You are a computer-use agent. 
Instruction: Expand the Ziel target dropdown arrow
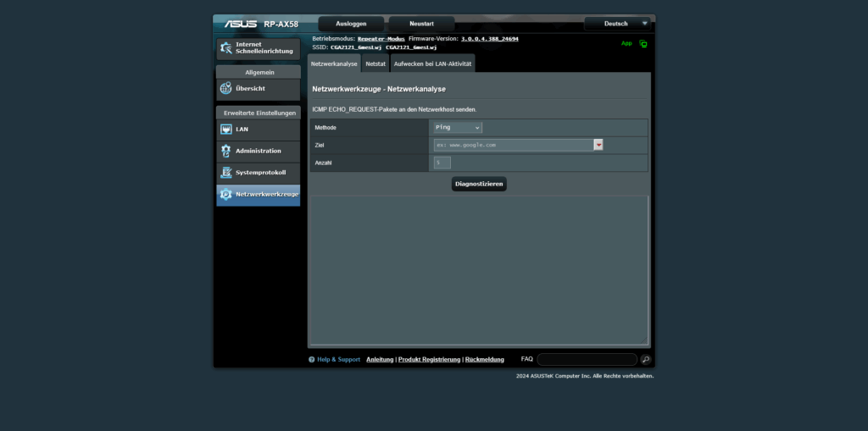point(598,145)
